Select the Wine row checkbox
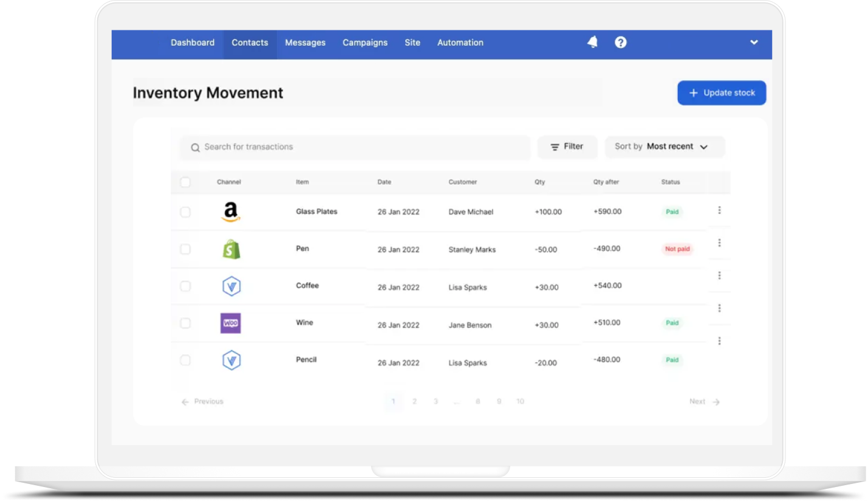868x501 pixels. pos(185,323)
